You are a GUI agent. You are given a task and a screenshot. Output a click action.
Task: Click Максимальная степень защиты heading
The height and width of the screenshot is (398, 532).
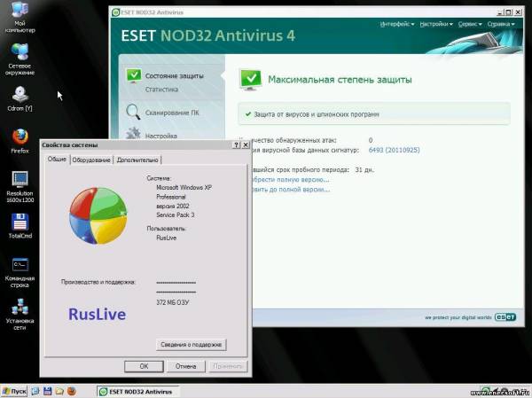pyautogui.click(x=340, y=80)
